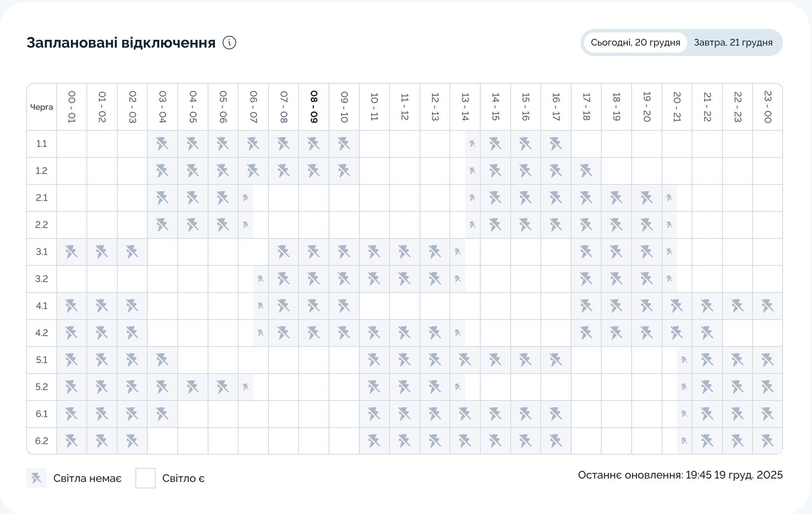Click the Останнє оновлення timestamp text
This screenshot has height=514, width=812.
point(680,475)
